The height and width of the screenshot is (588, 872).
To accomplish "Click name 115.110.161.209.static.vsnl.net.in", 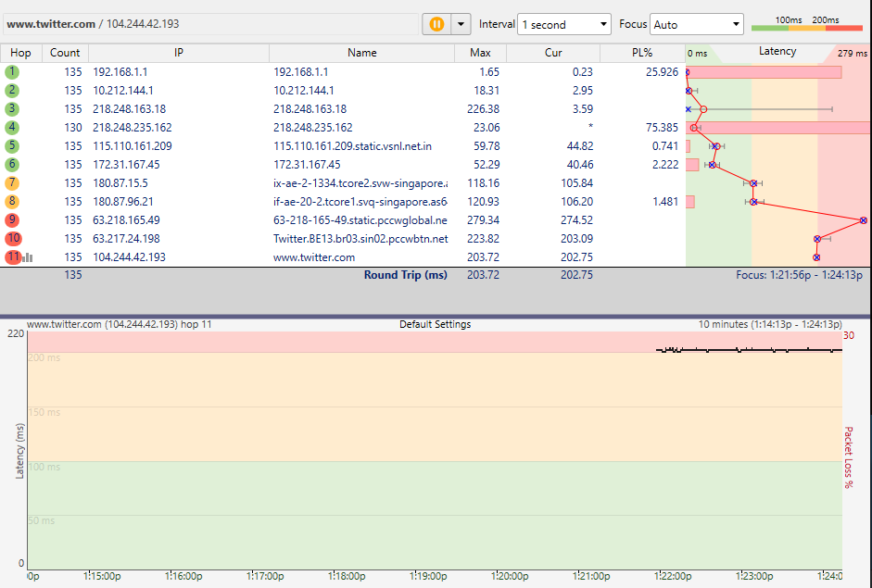I will pyautogui.click(x=352, y=146).
